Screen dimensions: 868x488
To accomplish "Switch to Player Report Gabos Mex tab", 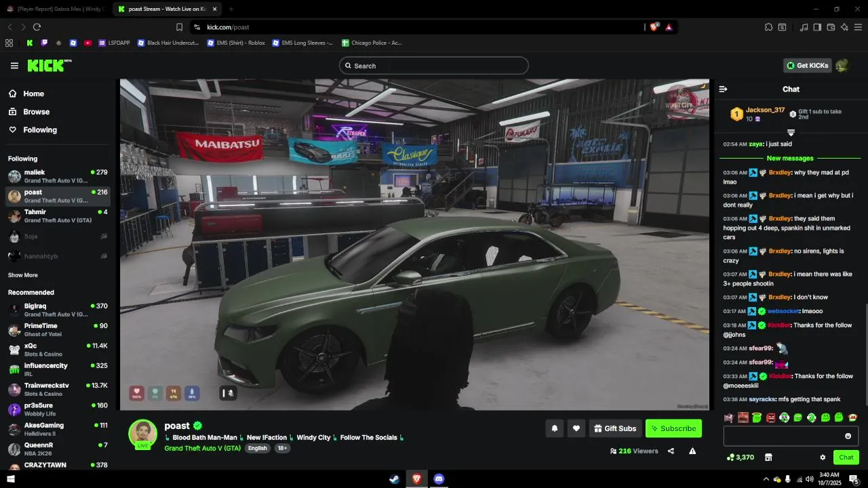I will (54, 9).
